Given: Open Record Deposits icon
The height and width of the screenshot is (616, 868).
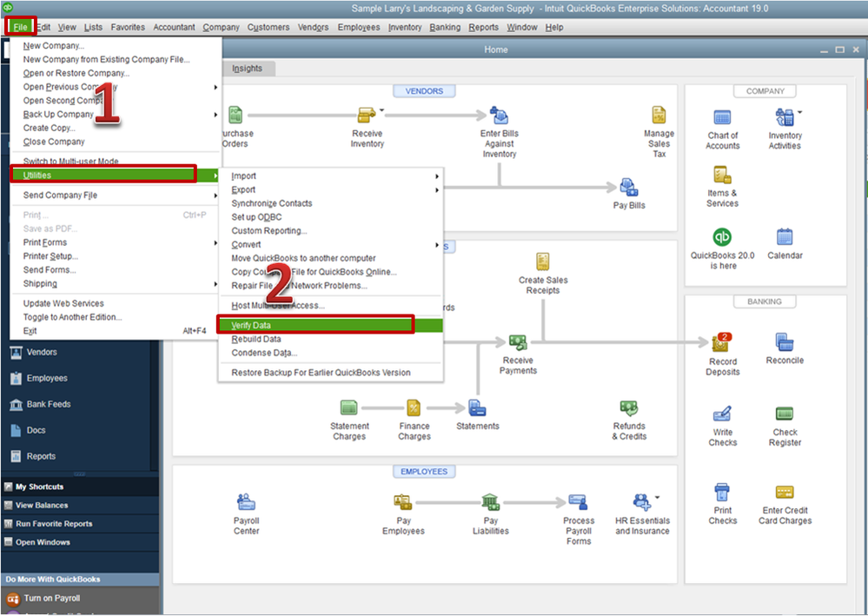Looking at the screenshot, I should point(722,342).
